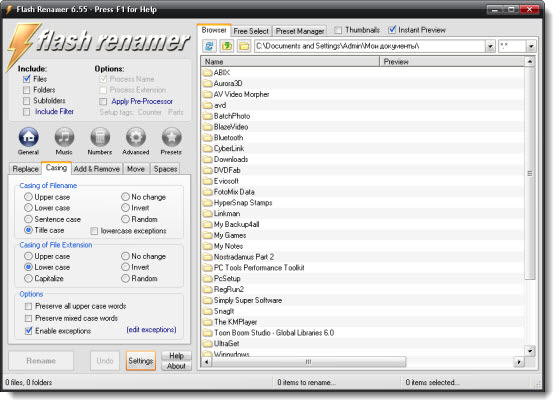This screenshot has height=407, width=560.
Task: Click the scroll down arrow of file list
Action: point(530,351)
